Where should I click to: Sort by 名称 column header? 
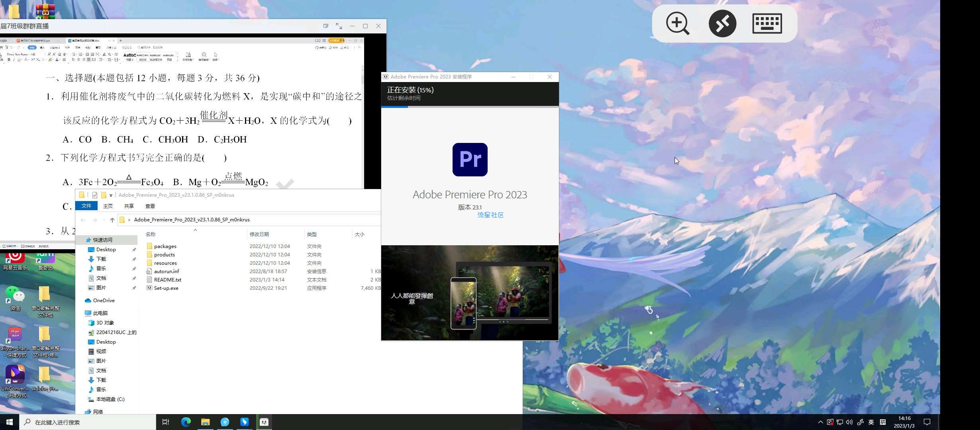[x=150, y=235]
